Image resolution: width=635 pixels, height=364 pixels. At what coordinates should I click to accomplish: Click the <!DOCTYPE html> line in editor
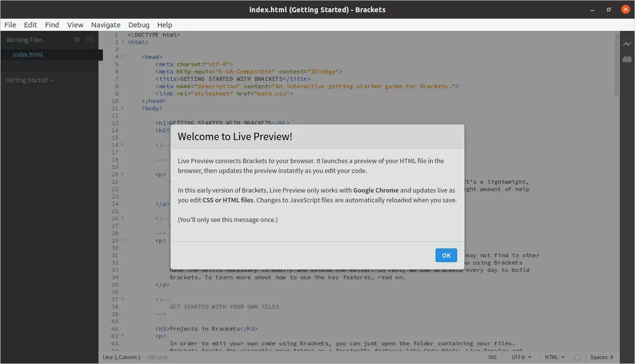[154, 35]
